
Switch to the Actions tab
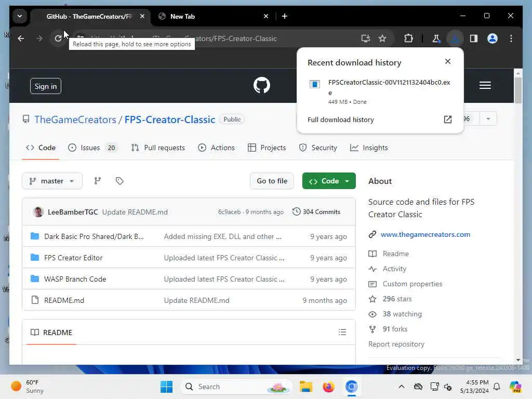pyautogui.click(x=216, y=148)
